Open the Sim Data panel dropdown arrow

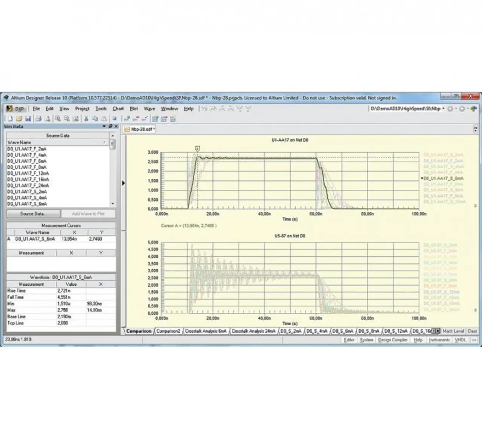[x=104, y=126]
